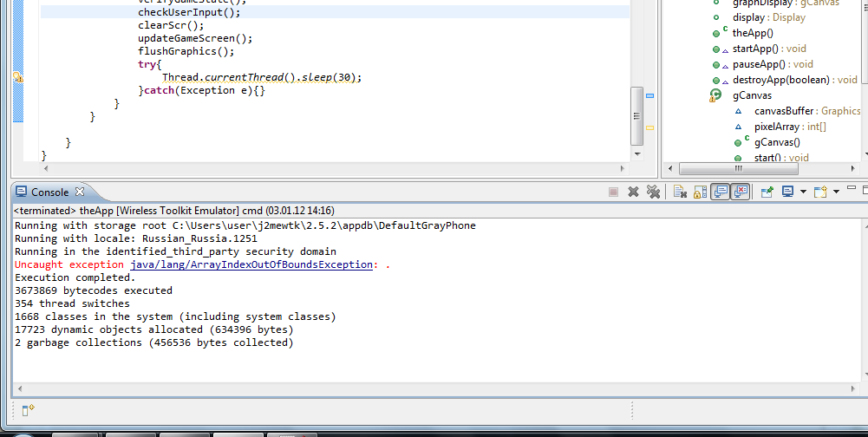Pin the Console view

767,192
